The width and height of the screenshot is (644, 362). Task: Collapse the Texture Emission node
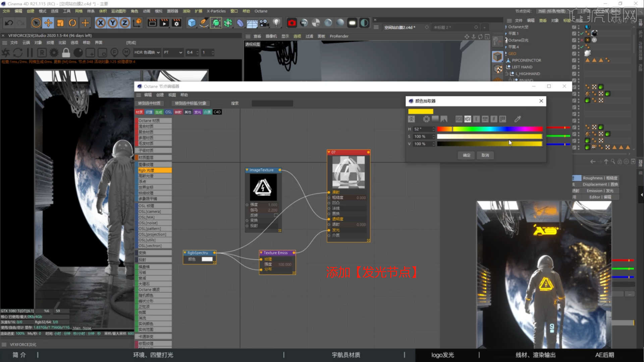(261, 253)
